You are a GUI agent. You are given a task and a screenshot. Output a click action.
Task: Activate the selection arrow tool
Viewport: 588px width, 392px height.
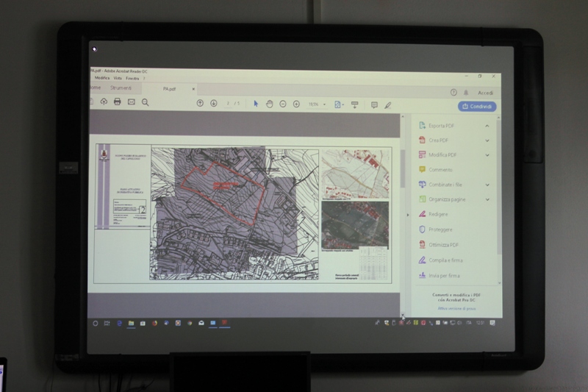pos(256,104)
